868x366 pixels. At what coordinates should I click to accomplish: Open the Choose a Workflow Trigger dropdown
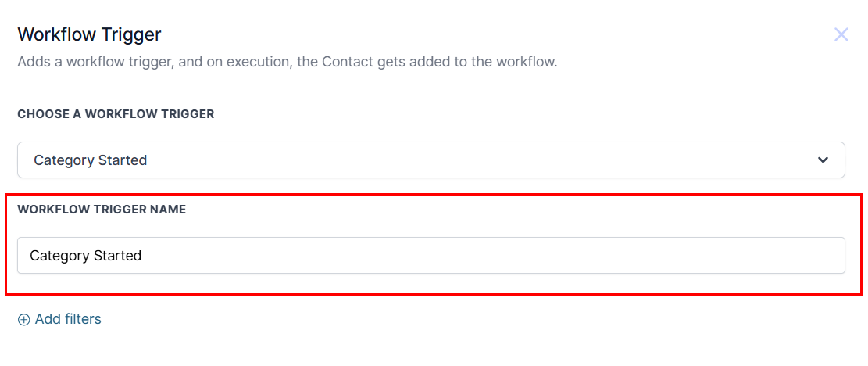(x=430, y=160)
